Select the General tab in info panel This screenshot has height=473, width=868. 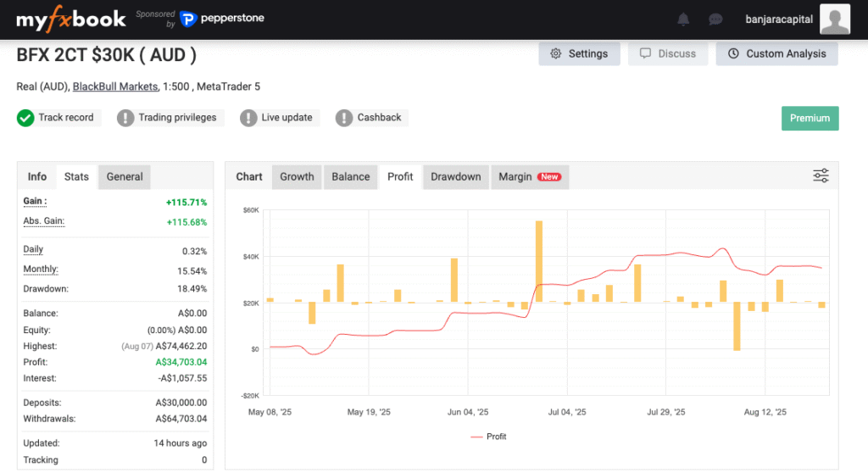coord(125,176)
